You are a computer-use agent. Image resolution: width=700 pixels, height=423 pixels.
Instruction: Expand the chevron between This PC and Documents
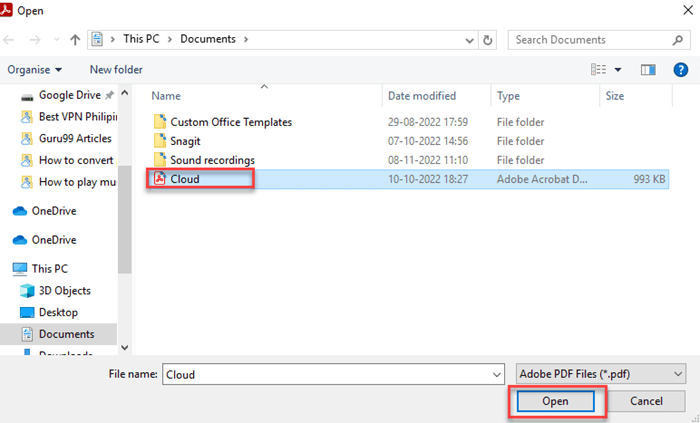[x=170, y=39]
